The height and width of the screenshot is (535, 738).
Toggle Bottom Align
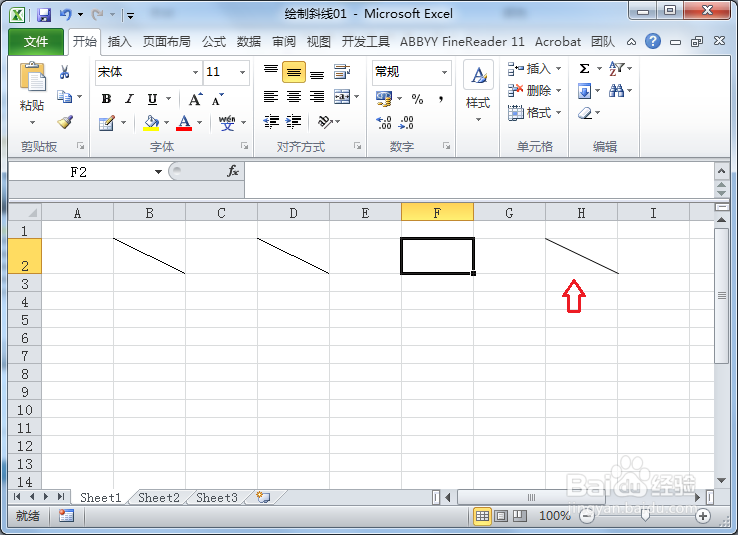(317, 73)
